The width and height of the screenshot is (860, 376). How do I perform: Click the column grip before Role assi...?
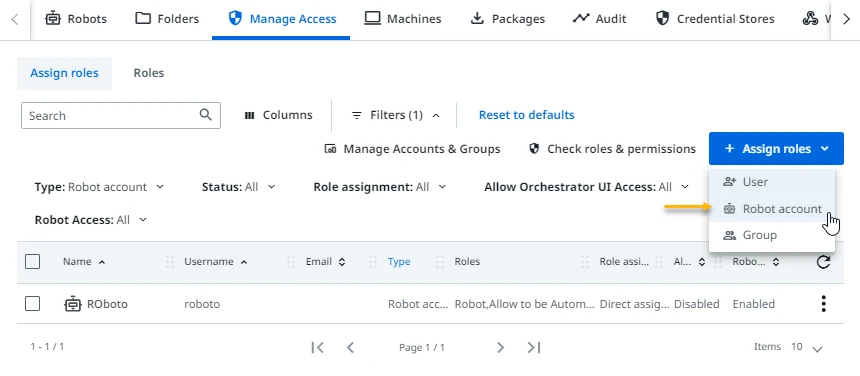(x=585, y=262)
